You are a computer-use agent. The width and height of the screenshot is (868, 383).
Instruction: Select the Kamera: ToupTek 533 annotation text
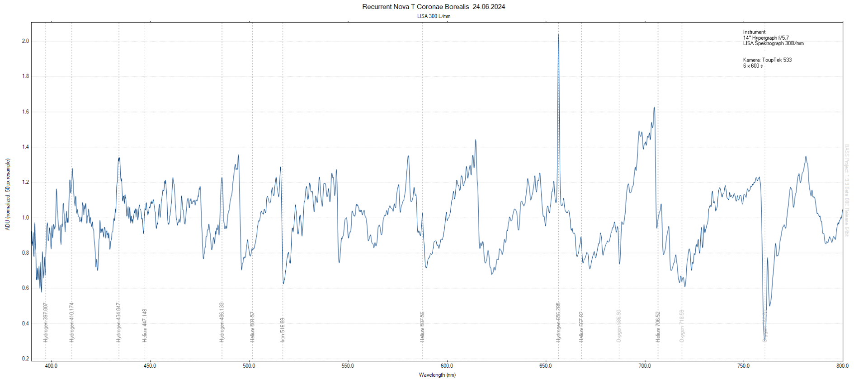click(767, 60)
